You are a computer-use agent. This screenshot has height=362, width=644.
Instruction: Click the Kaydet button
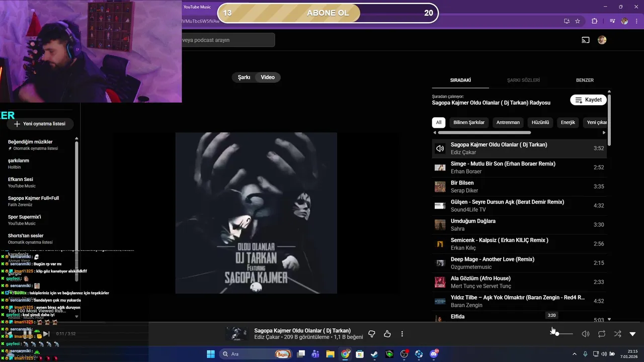588,100
